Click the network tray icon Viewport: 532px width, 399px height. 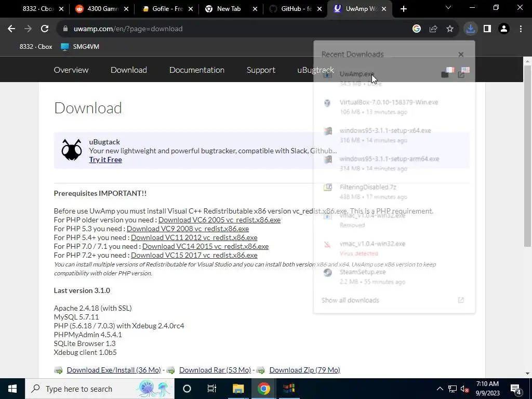pyautogui.click(x=453, y=389)
